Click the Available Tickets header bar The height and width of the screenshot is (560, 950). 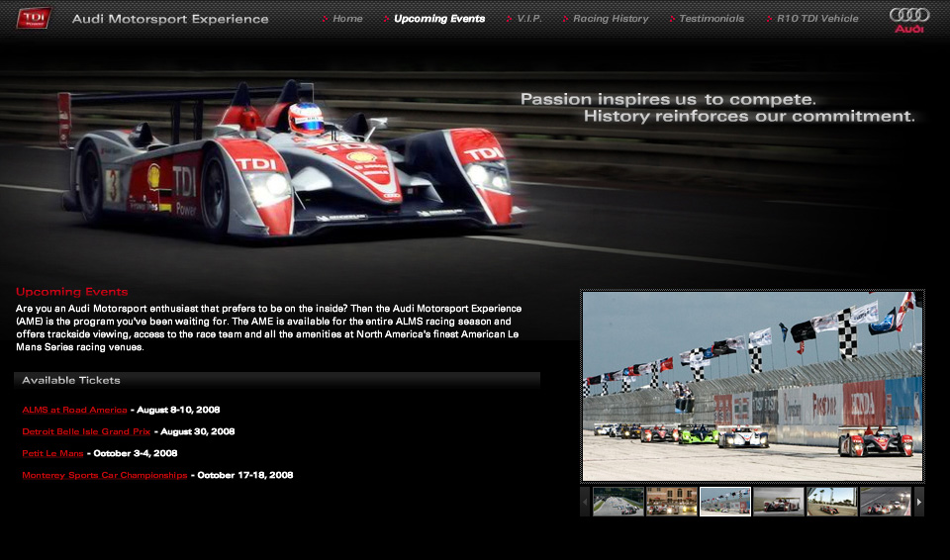(x=277, y=381)
